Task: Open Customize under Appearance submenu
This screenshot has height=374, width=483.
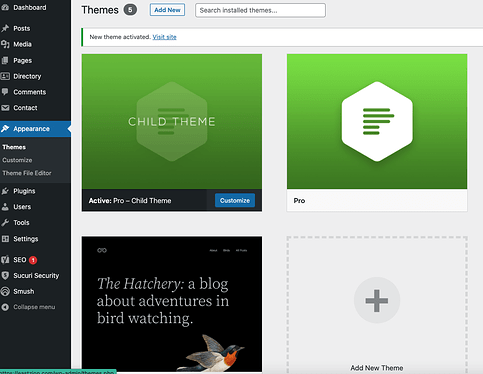Action: (x=17, y=160)
